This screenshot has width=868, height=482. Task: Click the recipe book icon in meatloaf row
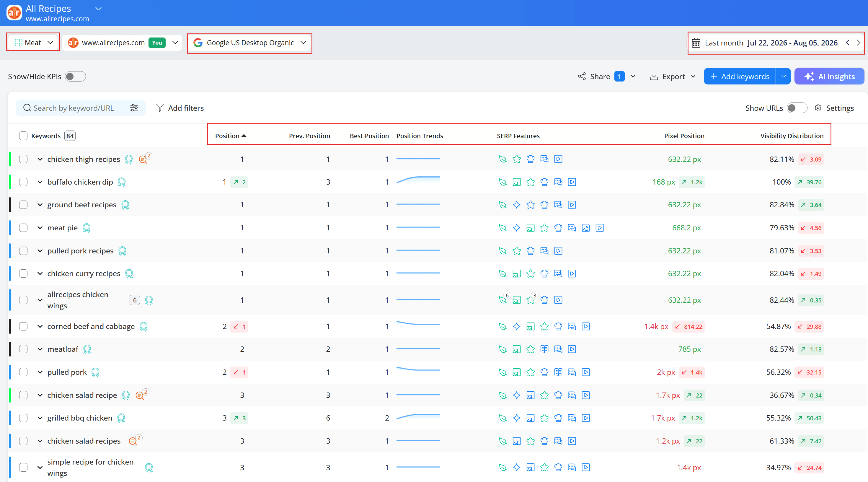click(x=544, y=349)
